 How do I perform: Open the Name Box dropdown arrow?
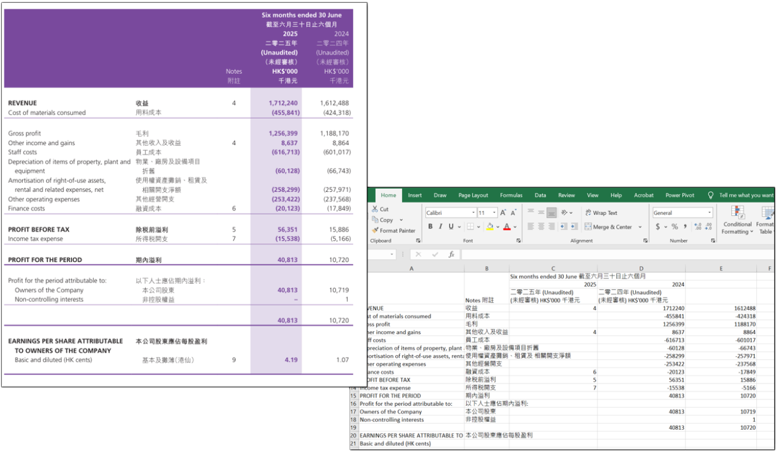392,254
